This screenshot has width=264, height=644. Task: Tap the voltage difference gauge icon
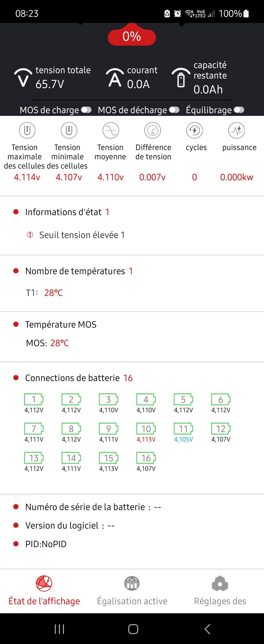153,130
